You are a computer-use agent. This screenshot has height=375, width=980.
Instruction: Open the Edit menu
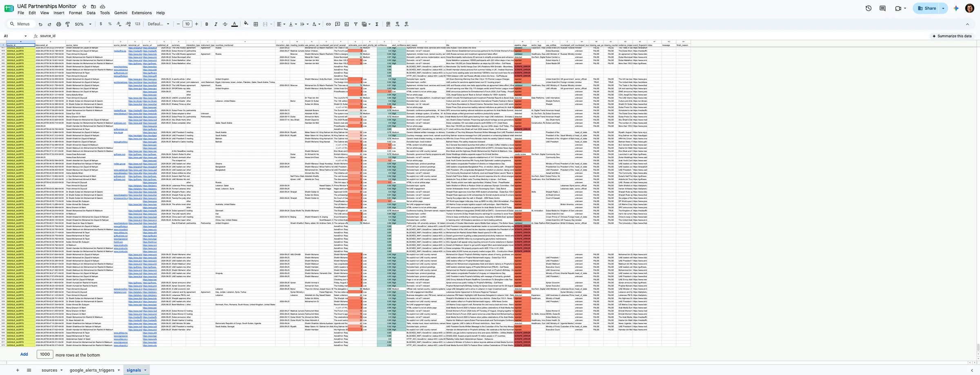32,13
